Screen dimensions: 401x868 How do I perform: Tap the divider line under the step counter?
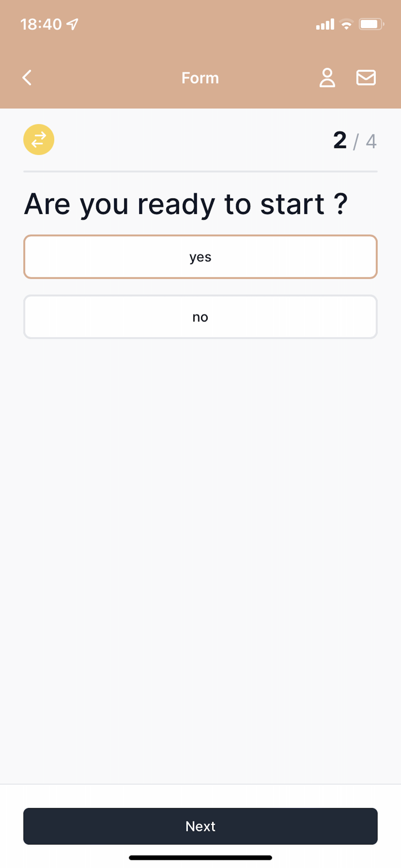[200, 171]
